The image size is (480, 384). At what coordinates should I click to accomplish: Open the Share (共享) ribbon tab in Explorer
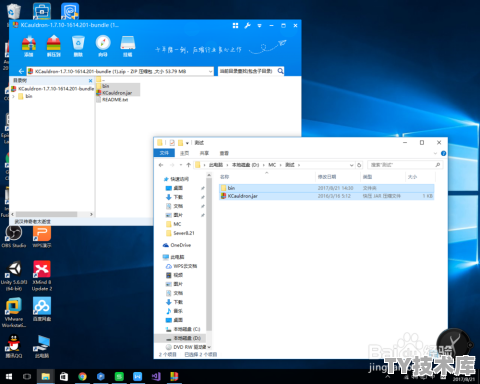click(x=204, y=153)
